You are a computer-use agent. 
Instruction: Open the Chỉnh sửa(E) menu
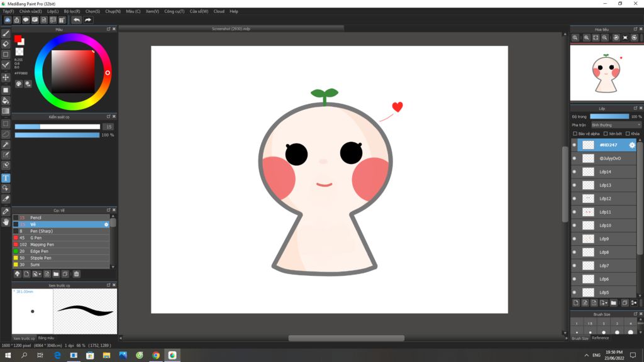pos(30,11)
